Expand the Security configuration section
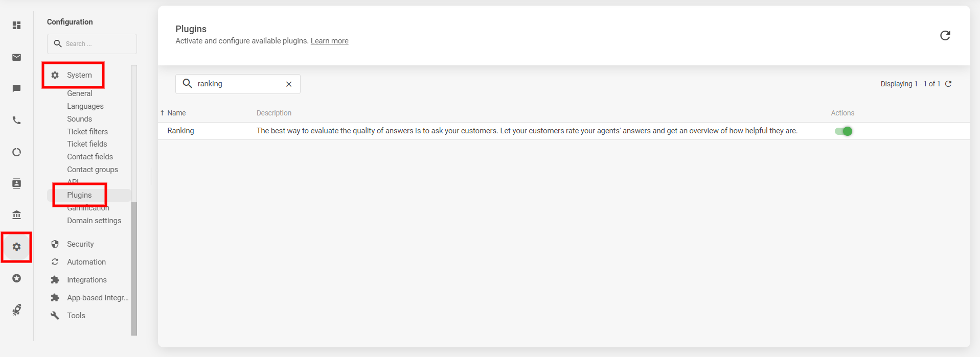The width and height of the screenshot is (980, 357). 80,244
